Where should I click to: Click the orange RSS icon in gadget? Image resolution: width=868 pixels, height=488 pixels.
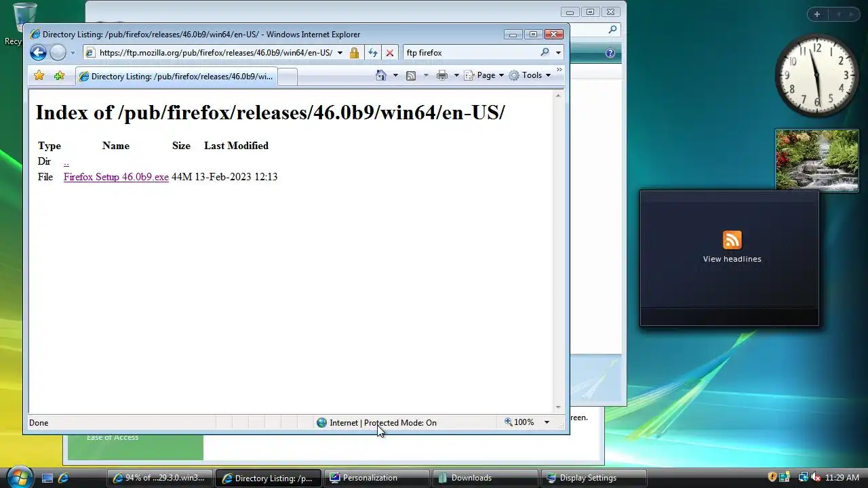732,240
